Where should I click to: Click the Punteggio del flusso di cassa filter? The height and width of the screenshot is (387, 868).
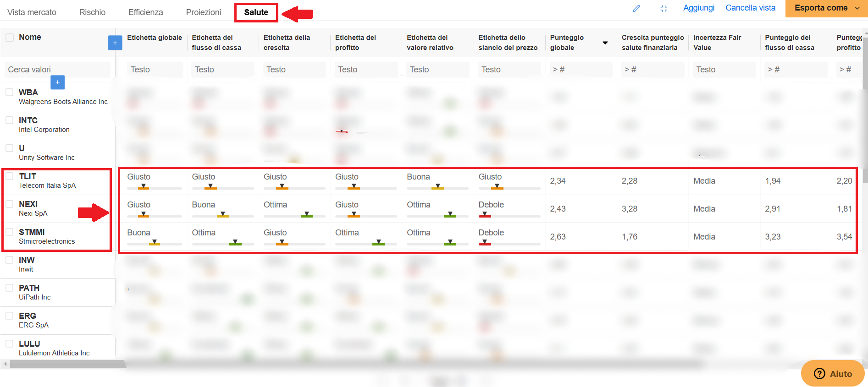point(796,70)
